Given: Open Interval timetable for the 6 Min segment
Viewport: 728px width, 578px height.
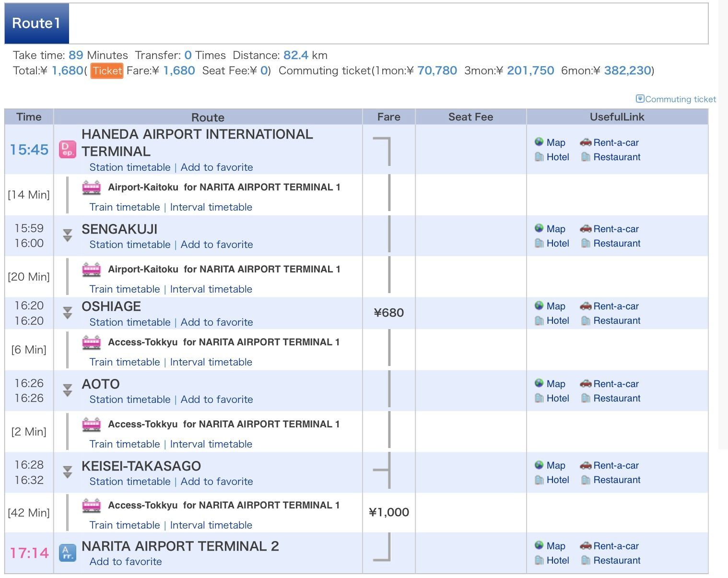Looking at the screenshot, I should (211, 362).
